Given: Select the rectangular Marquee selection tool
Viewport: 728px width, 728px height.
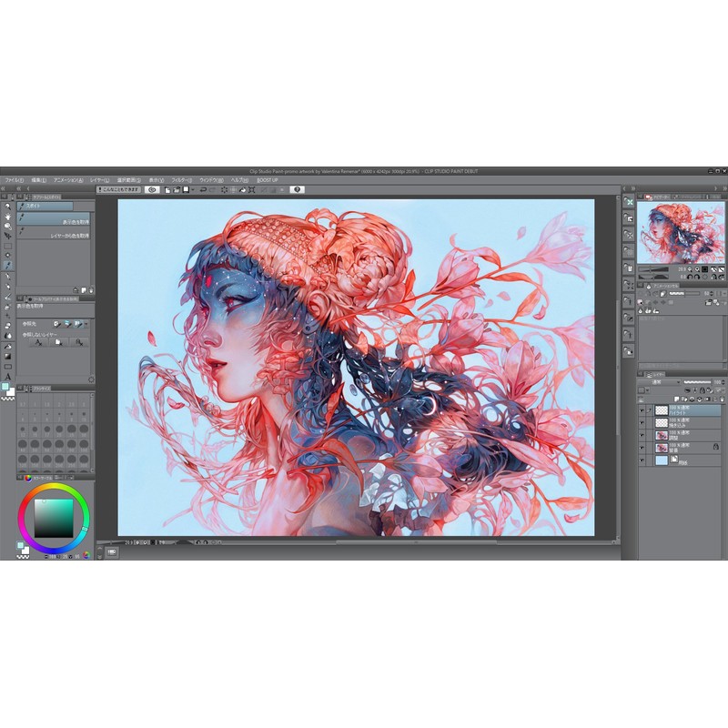Looking at the screenshot, I should [x=8, y=246].
